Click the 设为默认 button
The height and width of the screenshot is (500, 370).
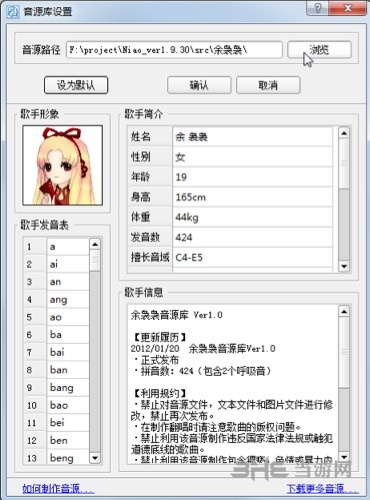[x=76, y=85]
